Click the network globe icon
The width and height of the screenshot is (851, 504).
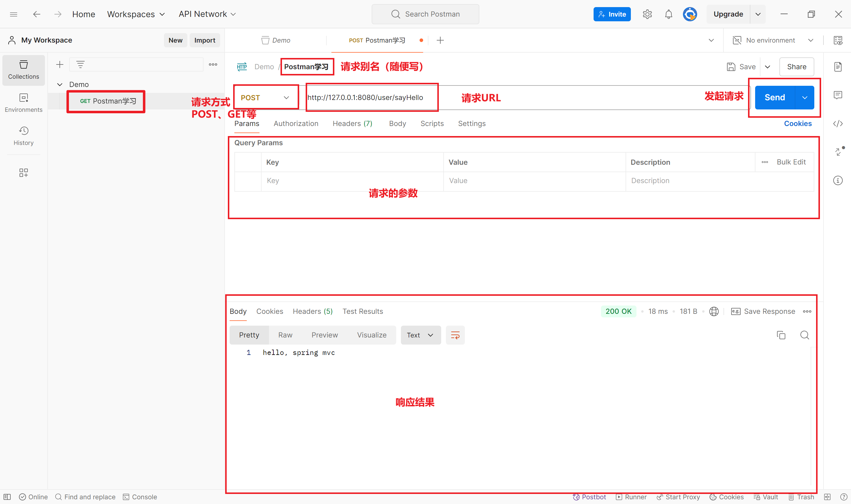tap(714, 311)
